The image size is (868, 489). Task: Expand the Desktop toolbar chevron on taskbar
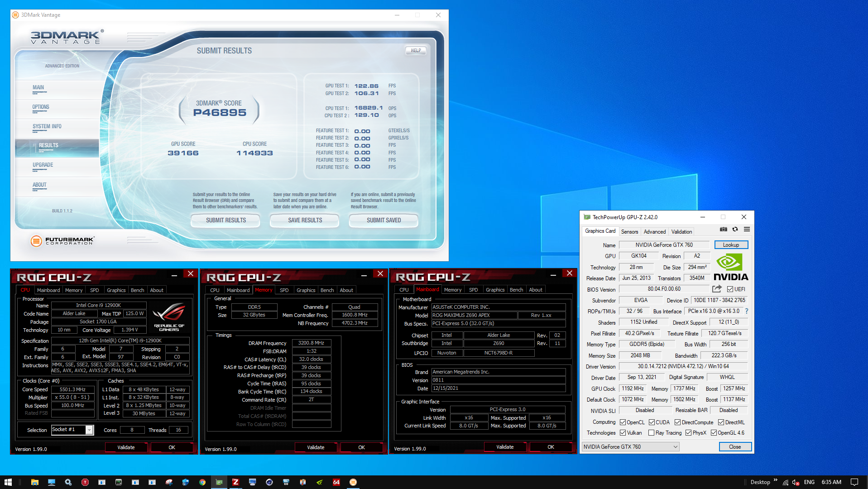pos(776,480)
